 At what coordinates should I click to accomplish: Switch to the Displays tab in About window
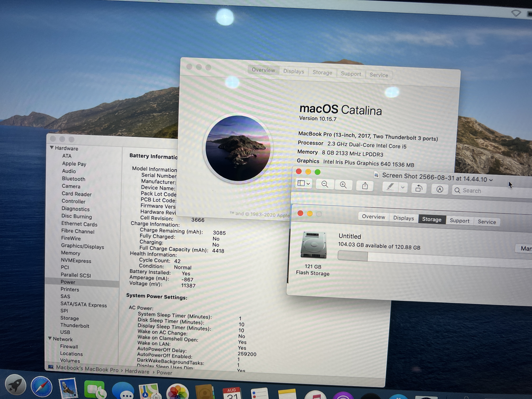[293, 71]
